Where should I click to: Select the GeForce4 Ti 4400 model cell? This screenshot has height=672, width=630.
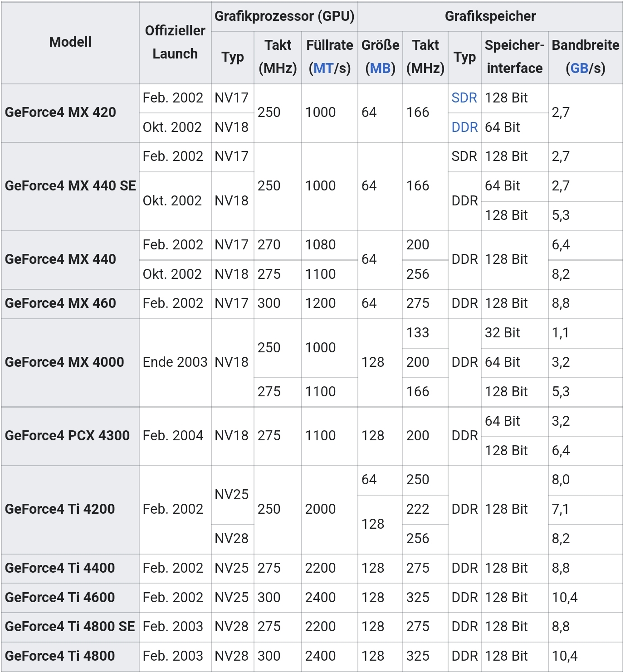pyautogui.click(x=70, y=568)
